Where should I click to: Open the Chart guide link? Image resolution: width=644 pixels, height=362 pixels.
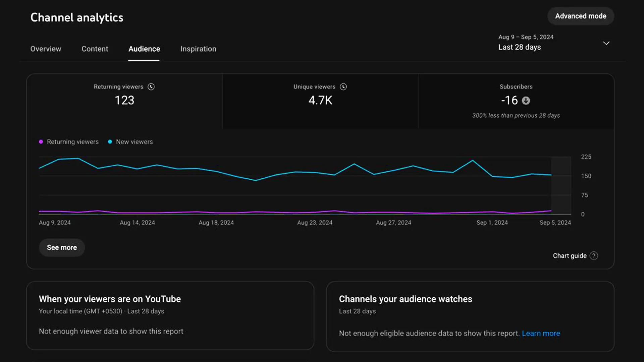pos(570,256)
